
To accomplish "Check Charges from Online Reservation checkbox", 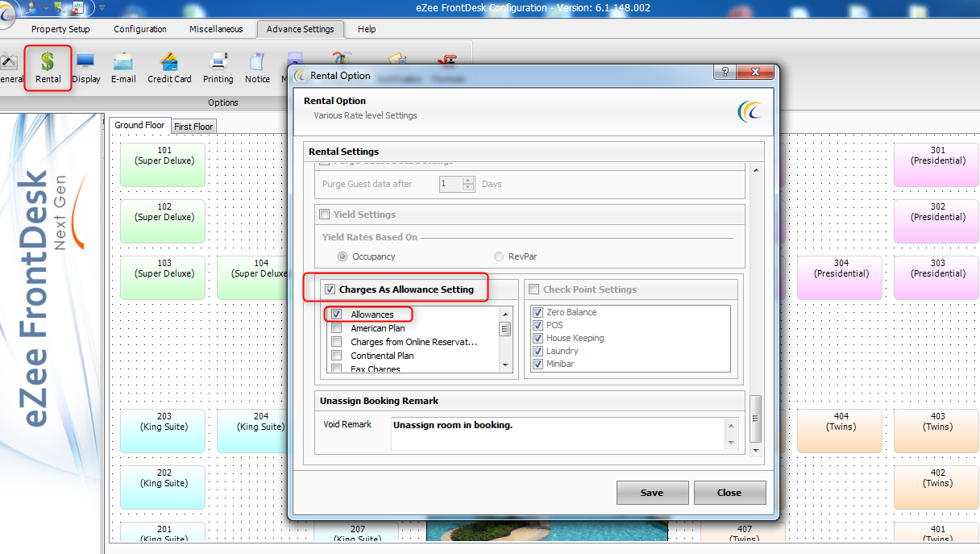I will 337,342.
